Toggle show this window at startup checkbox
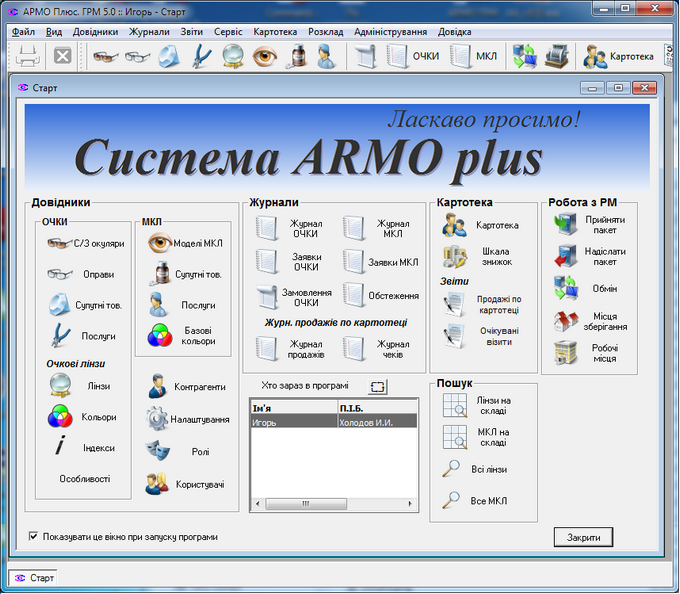This screenshot has width=680, height=594. click(34, 537)
